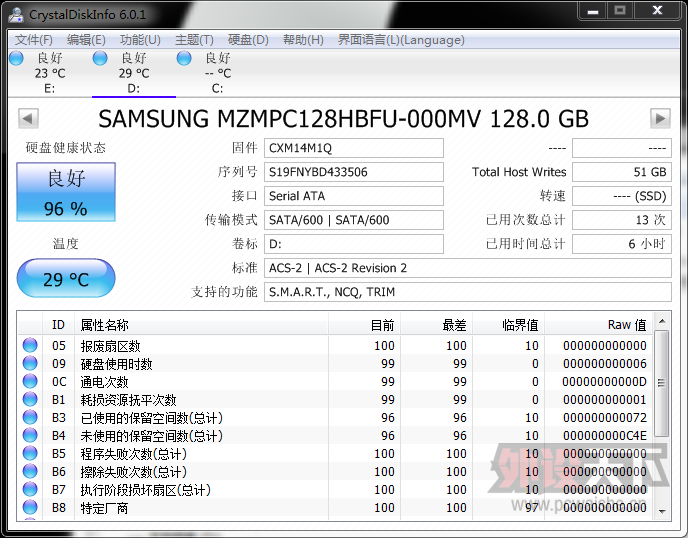
Task: Open the 主题(T) menu
Action: (194, 40)
